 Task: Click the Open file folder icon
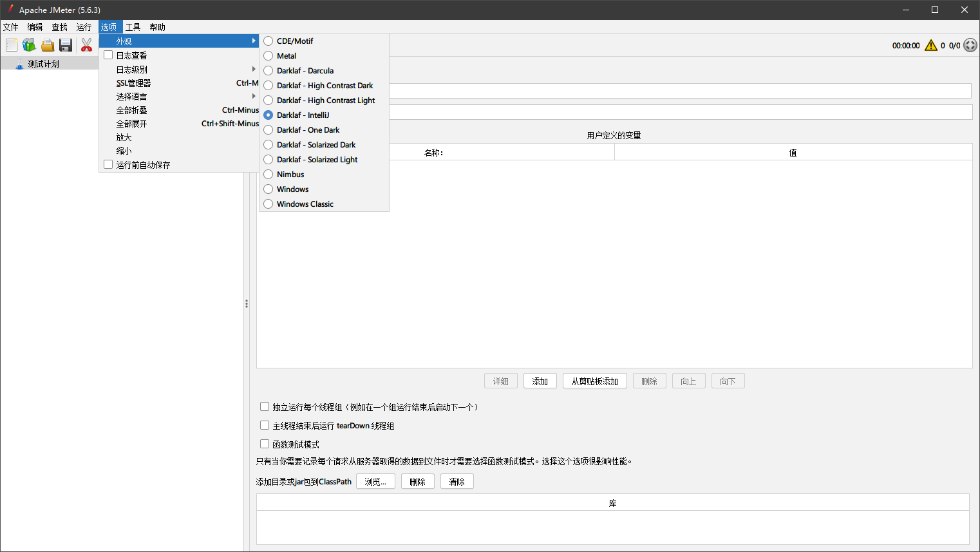pyautogui.click(x=48, y=45)
